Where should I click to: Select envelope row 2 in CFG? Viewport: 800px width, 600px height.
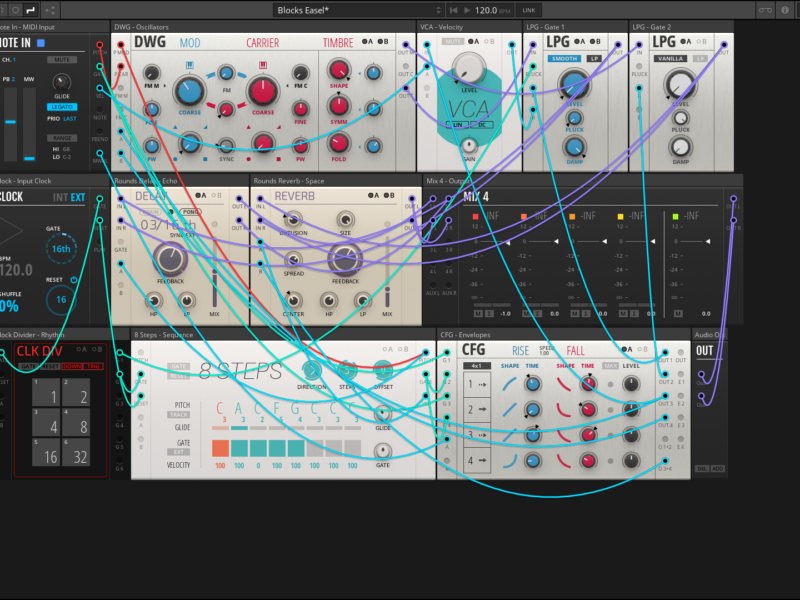476,410
